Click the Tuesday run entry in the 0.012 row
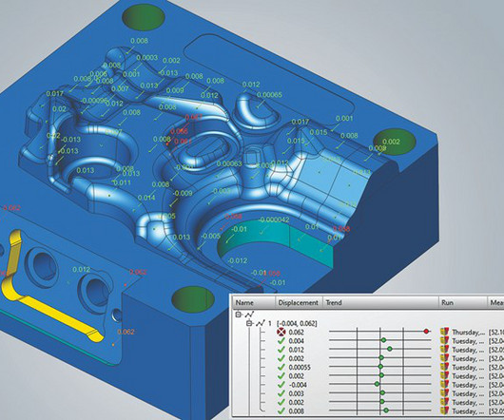This screenshot has width=504, height=420. [x=468, y=350]
